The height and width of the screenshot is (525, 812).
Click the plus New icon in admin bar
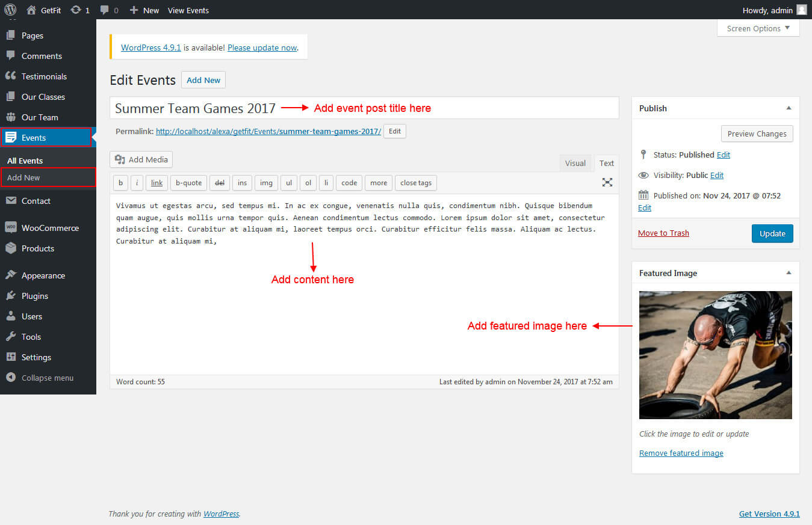[134, 10]
